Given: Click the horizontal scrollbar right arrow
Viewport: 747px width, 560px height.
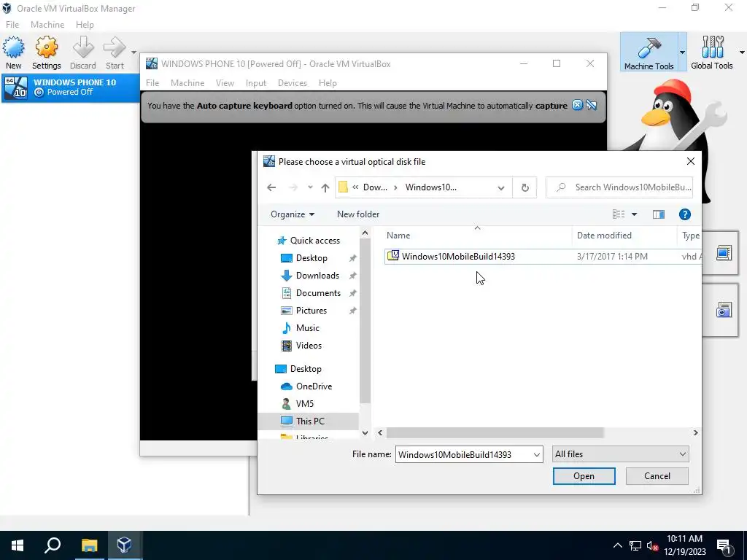Looking at the screenshot, I should point(695,433).
